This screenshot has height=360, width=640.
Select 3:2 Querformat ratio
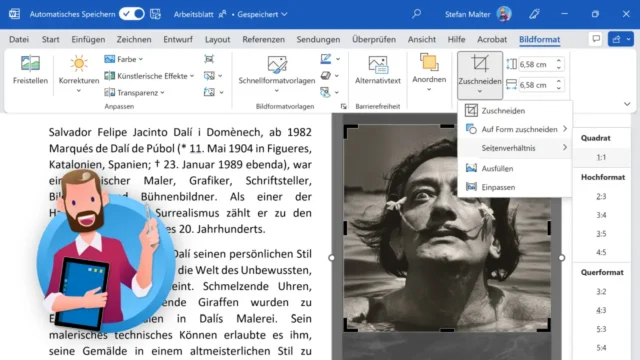click(602, 291)
